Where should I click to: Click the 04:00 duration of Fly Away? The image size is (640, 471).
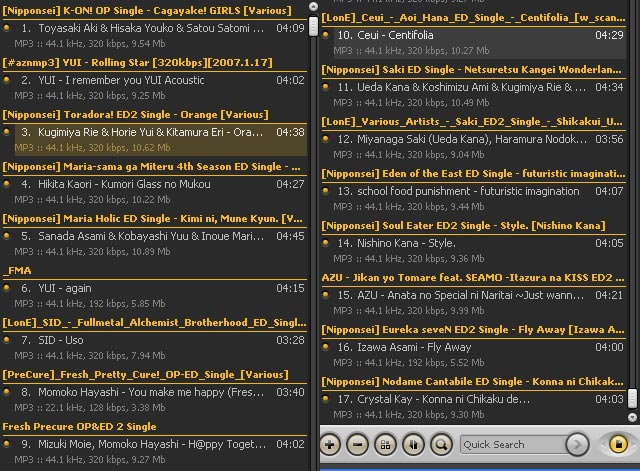(609, 347)
